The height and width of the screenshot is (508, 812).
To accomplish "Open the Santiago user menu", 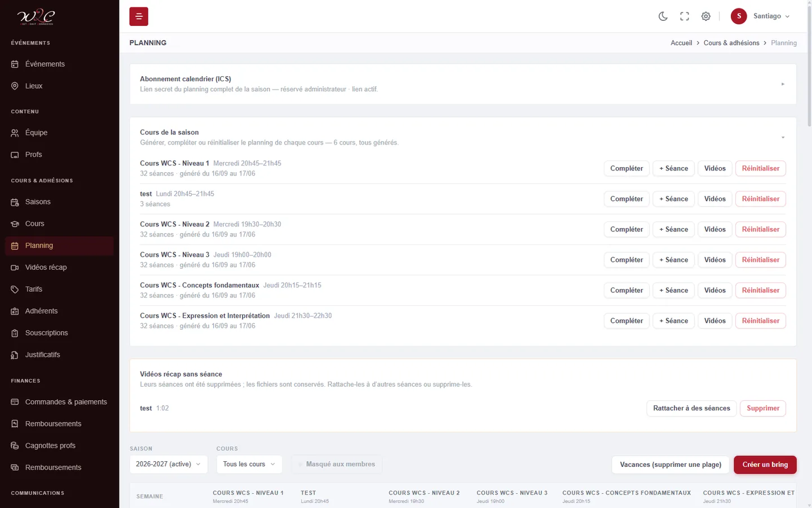I will [x=761, y=16].
